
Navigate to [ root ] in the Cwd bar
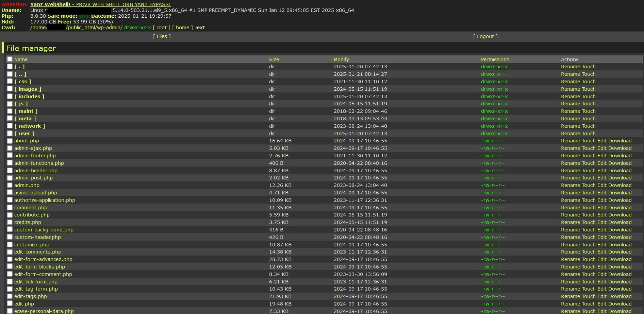[x=162, y=27]
